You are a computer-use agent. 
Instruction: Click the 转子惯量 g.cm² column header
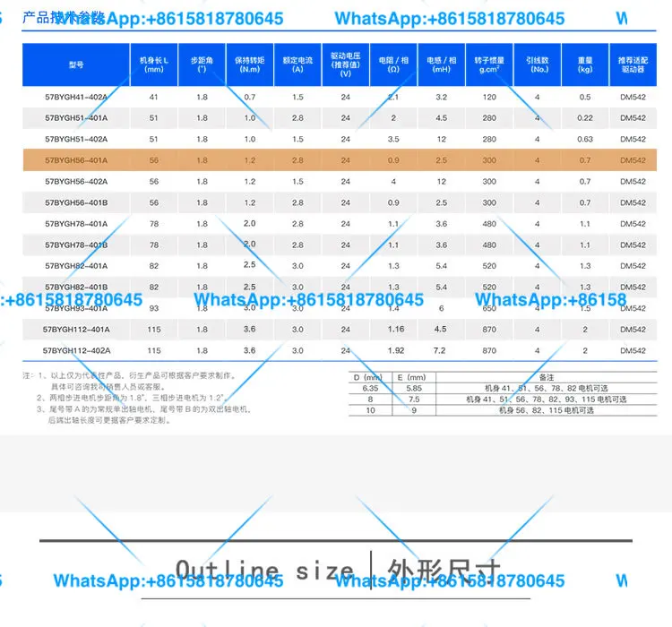coord(489,64)
